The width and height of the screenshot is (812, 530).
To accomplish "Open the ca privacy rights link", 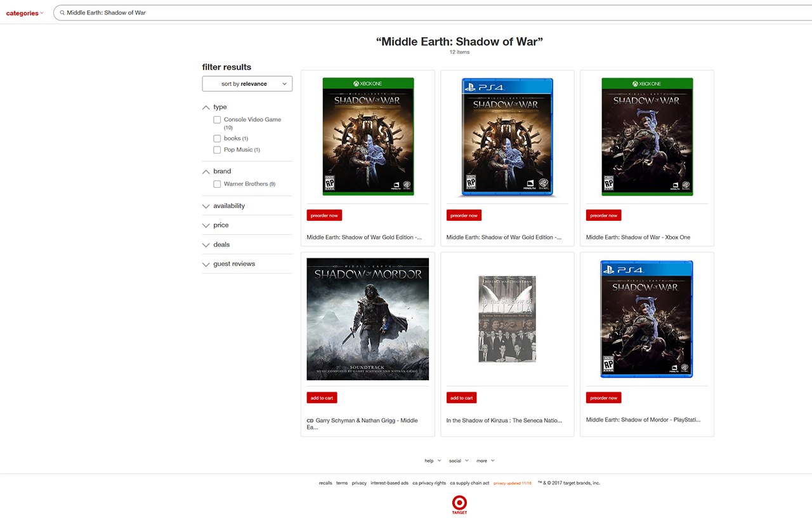I will click(x=429, y=483).
